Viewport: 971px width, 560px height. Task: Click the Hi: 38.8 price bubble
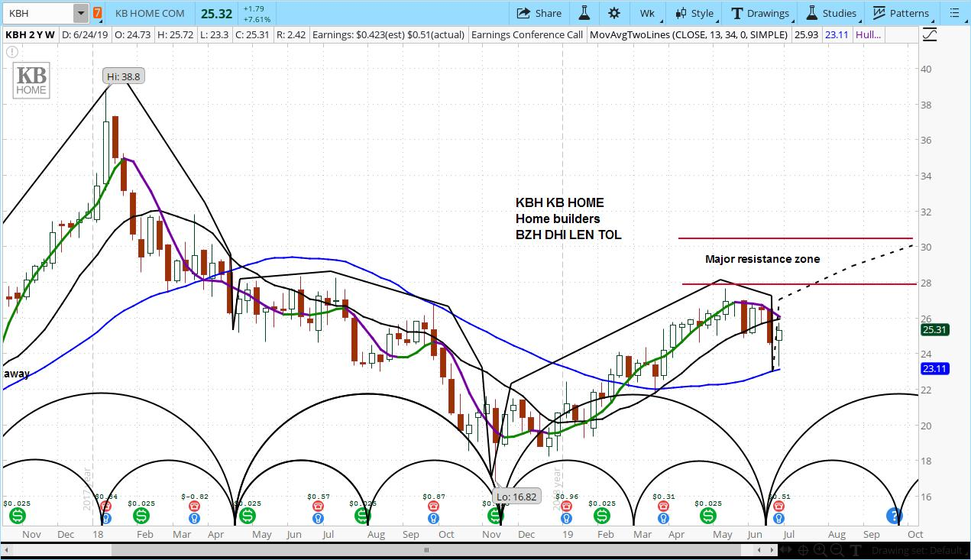point(123,76)
